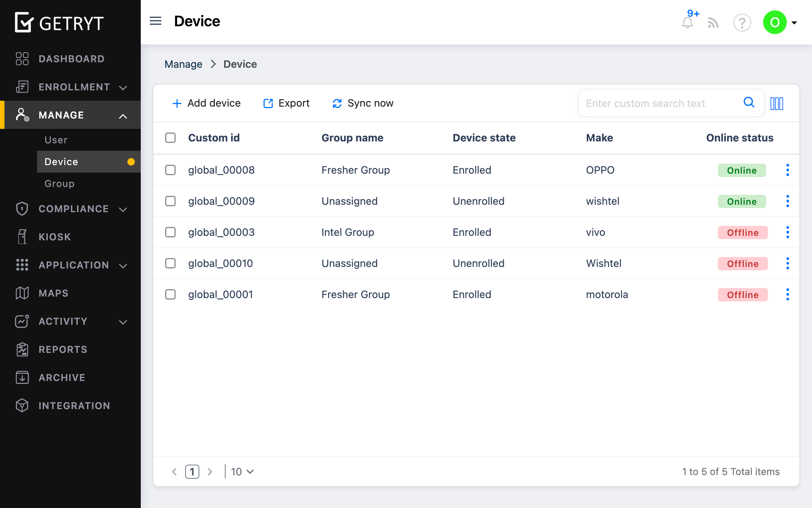812x508 pixels.
Task: Open row actions for global_00010
Action: (788, 263)
